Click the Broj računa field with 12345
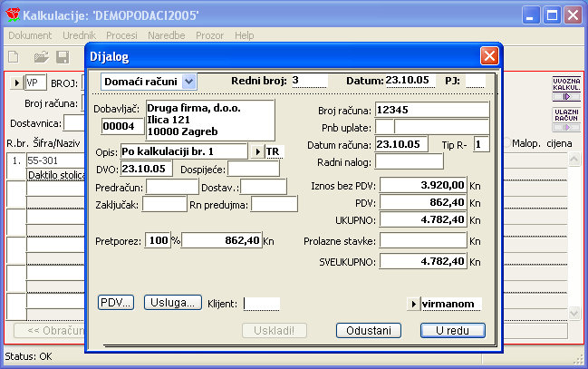The height and width of the screenshot is (369, 588). [x=432, y=110]
